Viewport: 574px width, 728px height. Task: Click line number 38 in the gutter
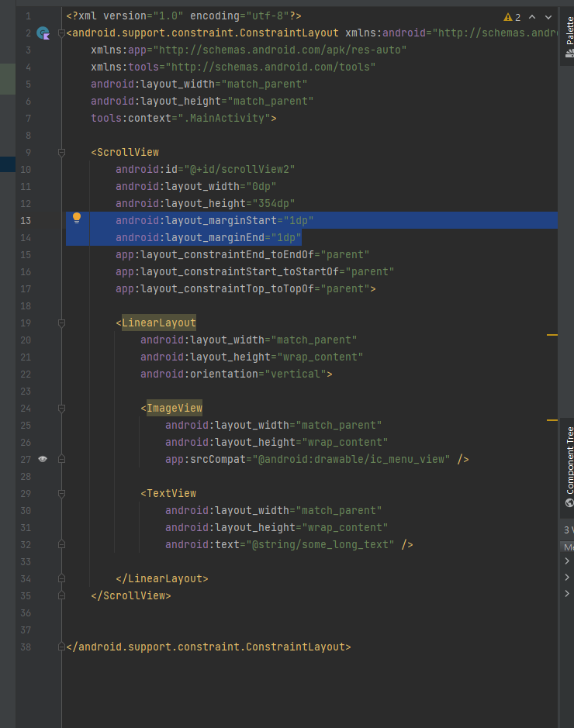pos(26,647)
